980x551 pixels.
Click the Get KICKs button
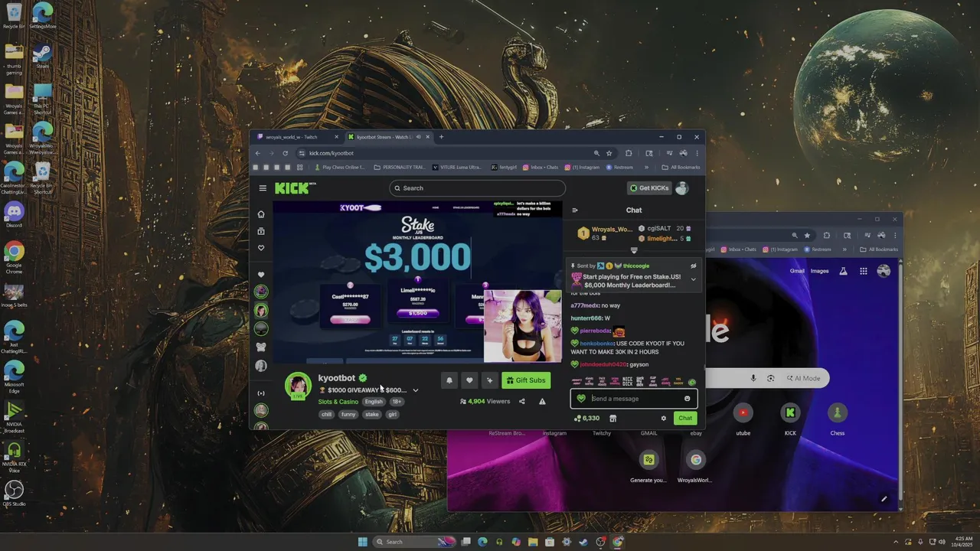point(648,188)
